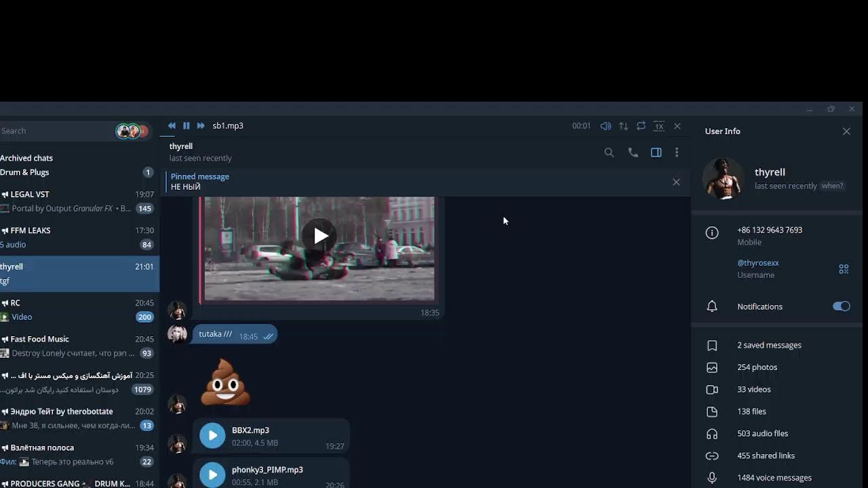Click the poop emoji sticker
868x488 pixels.
click(x=226, y=382)
